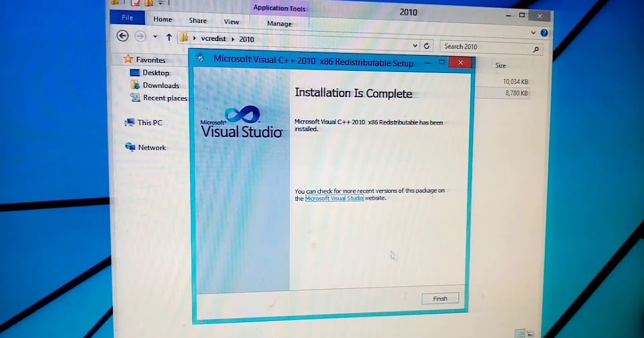Click the Installation Is Complete heading

(353, 93)
